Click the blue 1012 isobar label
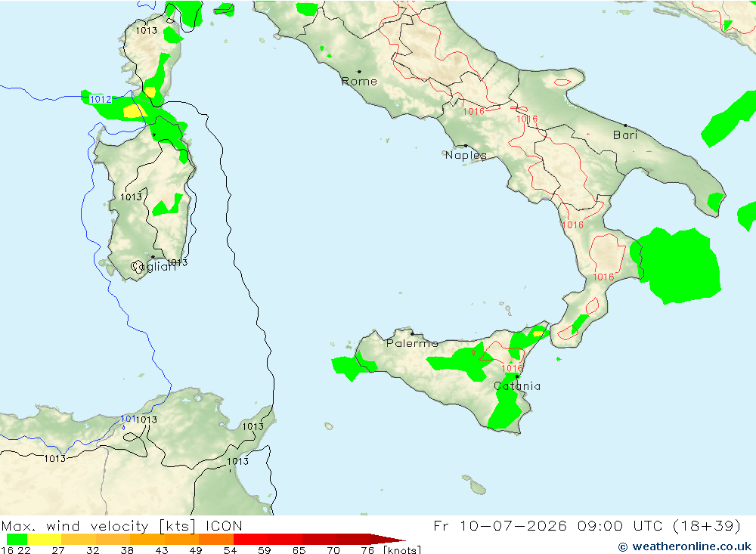 pos(101,99)
